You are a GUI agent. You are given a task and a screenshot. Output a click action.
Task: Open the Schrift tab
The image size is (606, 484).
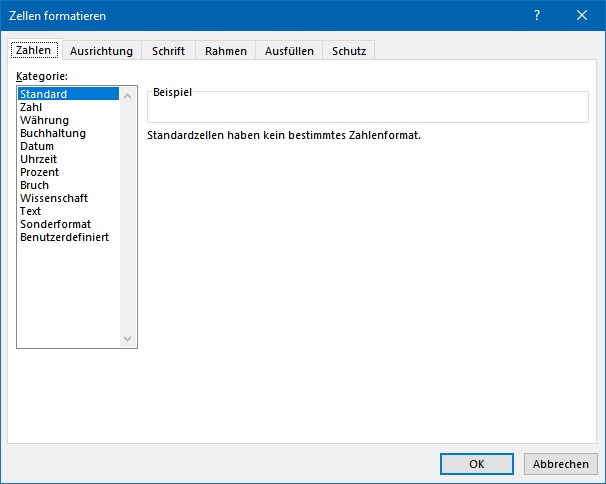[169, 51]
